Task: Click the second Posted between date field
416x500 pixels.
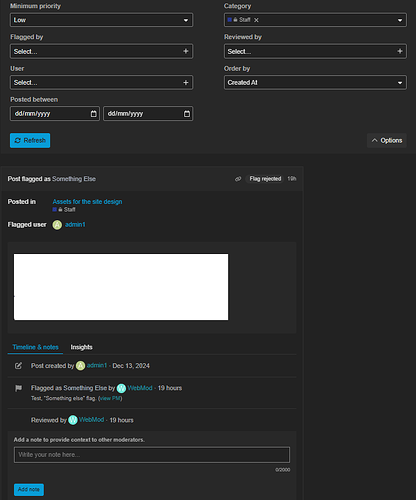Action: coord(148,114)
